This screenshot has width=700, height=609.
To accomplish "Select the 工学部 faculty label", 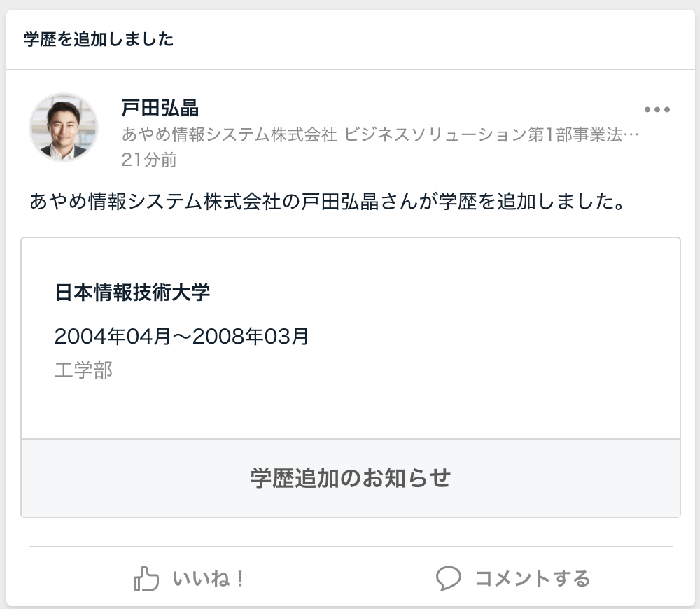I will click(83, 370).
